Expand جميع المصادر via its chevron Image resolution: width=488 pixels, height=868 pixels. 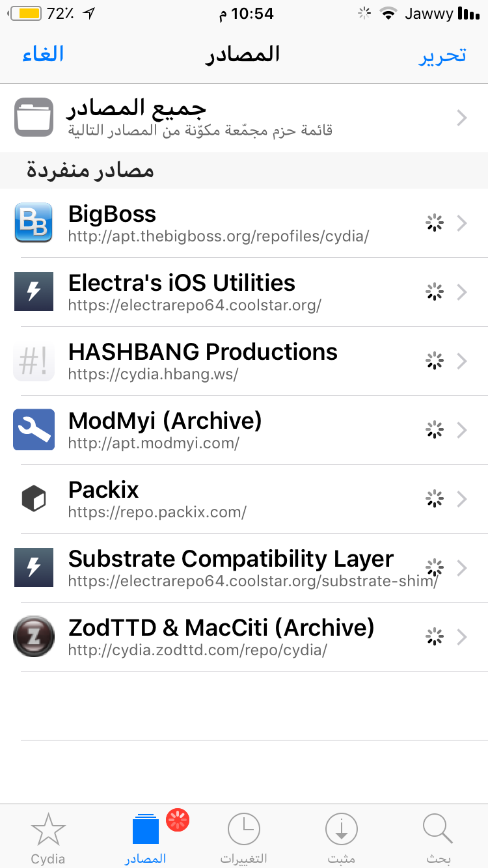click(462, 118)
